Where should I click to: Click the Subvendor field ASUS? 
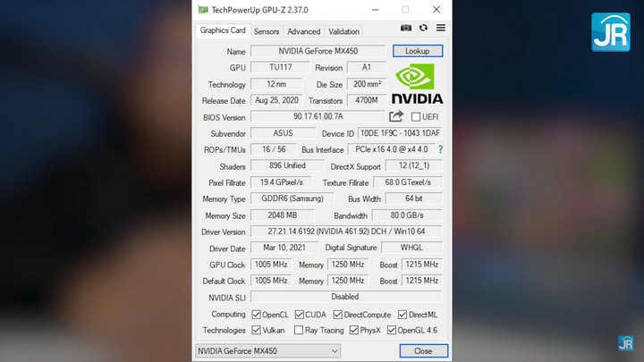(x=283, y=133)
